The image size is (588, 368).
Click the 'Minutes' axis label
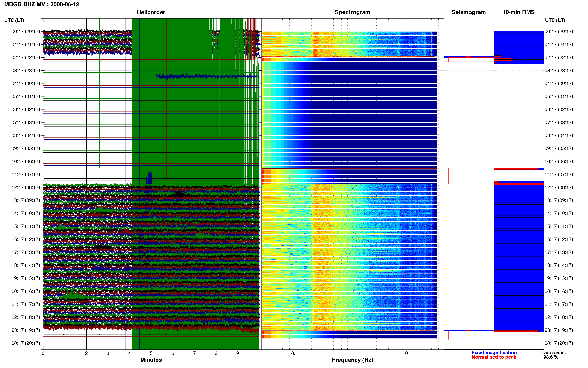pos(151,360)
